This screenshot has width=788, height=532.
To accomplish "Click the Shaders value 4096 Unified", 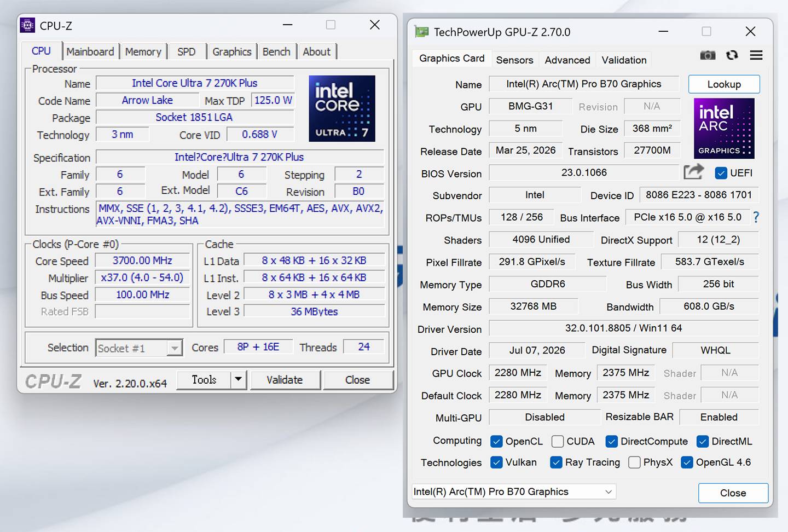I will [541, 239].
